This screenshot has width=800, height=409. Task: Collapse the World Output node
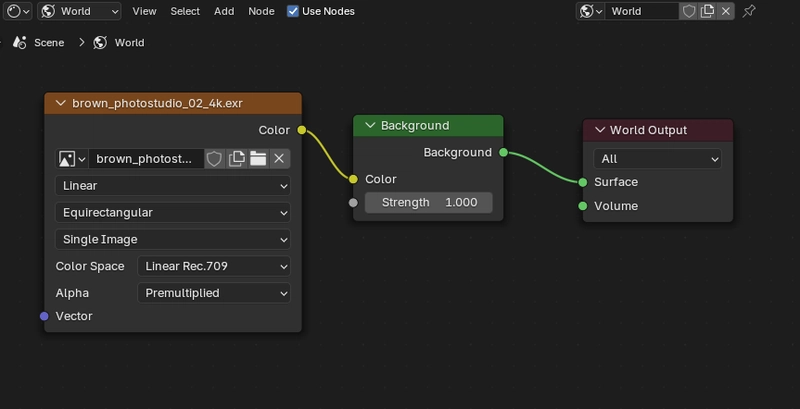(600, 130)
